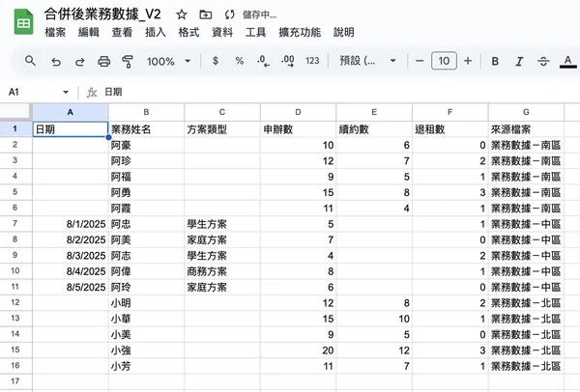Format as currency with dollar button
The width and height of the screenshot is (580, 392).
coord(215,61)
